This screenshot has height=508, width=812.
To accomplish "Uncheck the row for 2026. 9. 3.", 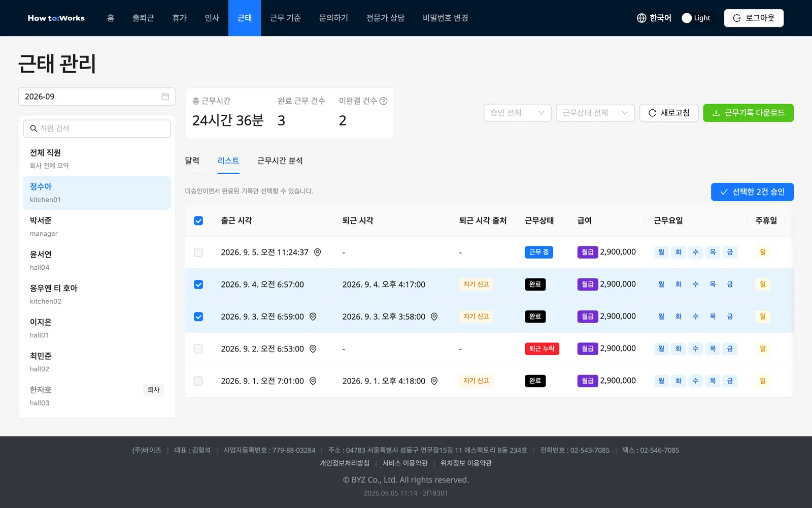I will point(198,316).
